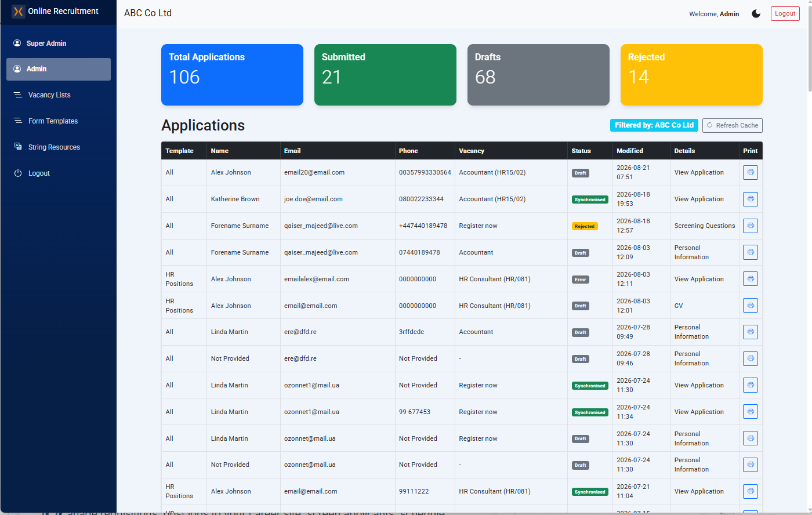
Task: Open Personal Information for 07440189478 row
Action: pos(691,252)
